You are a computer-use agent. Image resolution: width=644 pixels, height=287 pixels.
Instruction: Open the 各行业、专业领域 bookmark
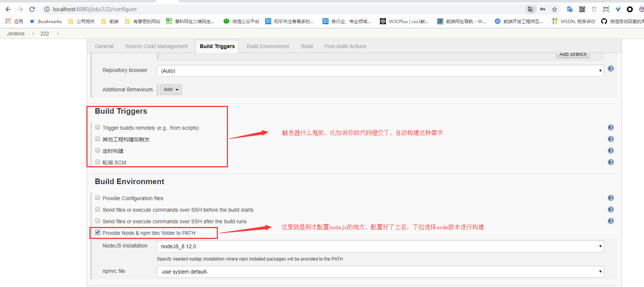347,21
